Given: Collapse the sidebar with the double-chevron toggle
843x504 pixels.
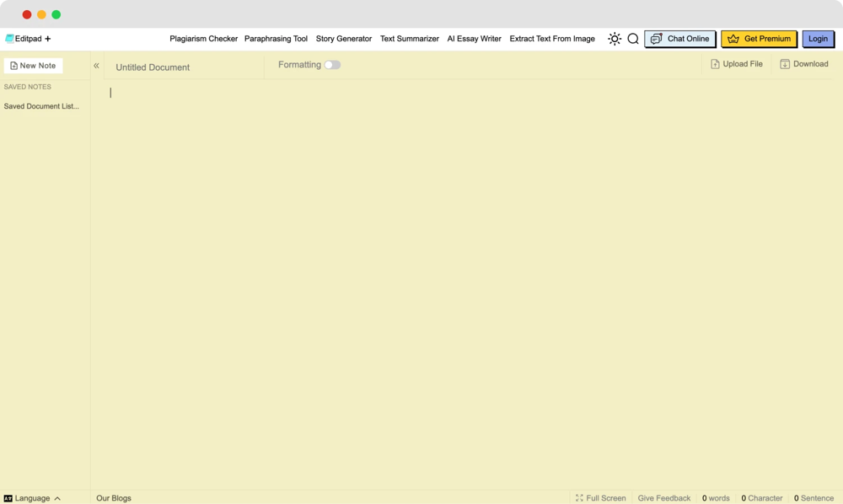Looking at the screenshot, I should click(96, 64).
